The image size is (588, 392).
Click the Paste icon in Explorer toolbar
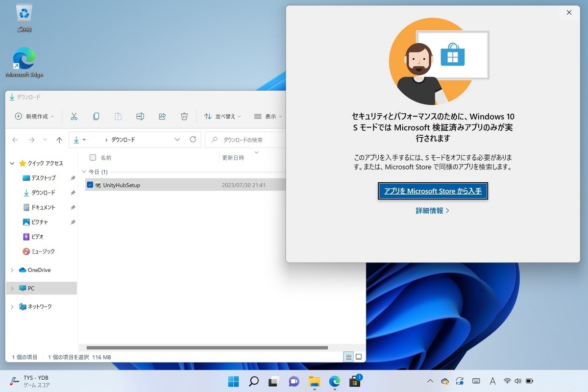118,116
